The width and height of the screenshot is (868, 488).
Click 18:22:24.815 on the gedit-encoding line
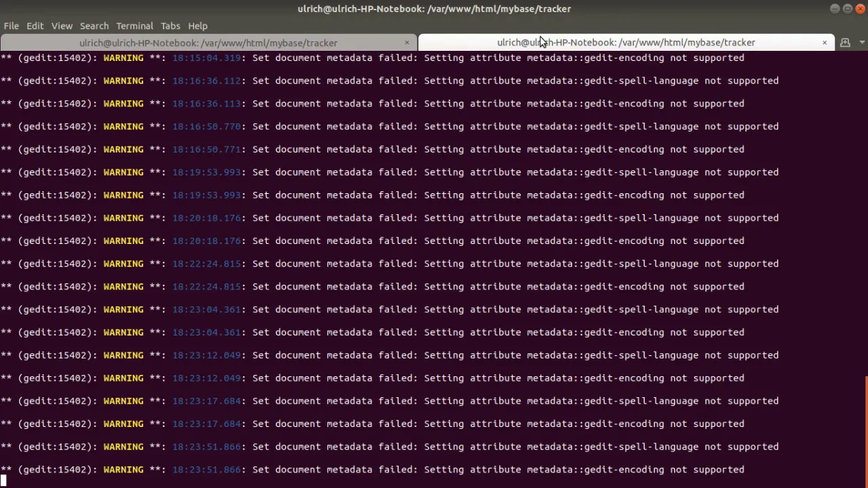(x=207, y=287)
